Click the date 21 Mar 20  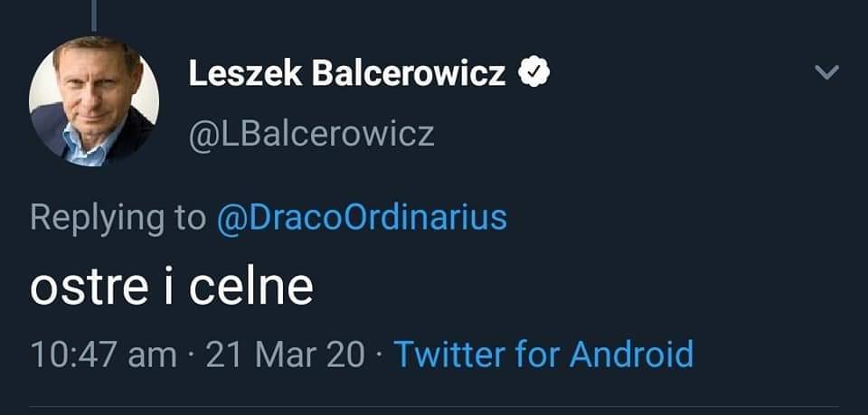click(x=285, y=354)
